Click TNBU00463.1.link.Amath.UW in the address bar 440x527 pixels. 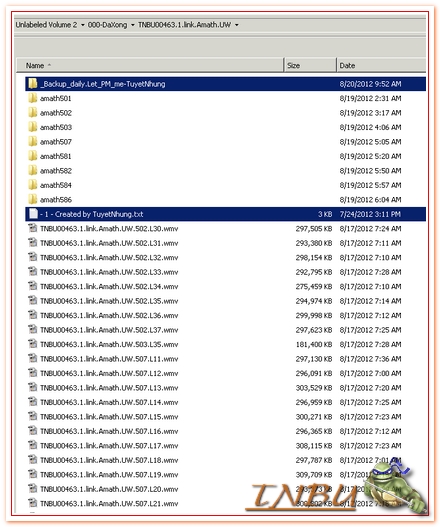[185, 25]
